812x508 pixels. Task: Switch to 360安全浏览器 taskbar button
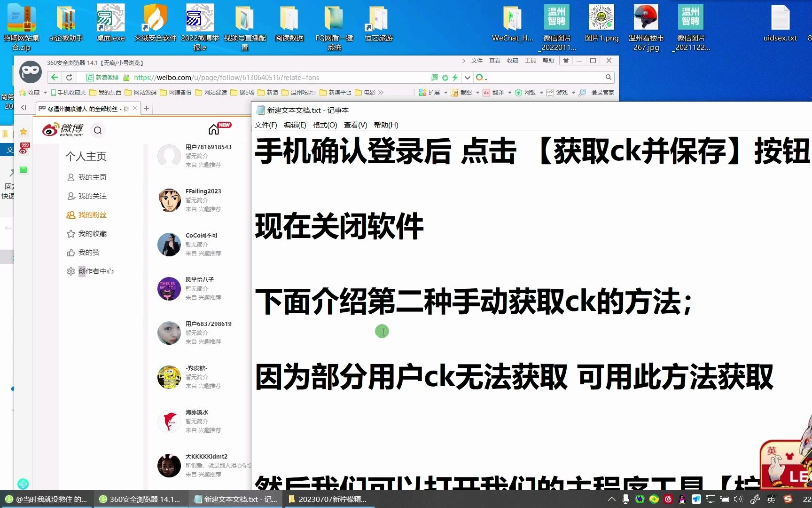click(141, 499)
